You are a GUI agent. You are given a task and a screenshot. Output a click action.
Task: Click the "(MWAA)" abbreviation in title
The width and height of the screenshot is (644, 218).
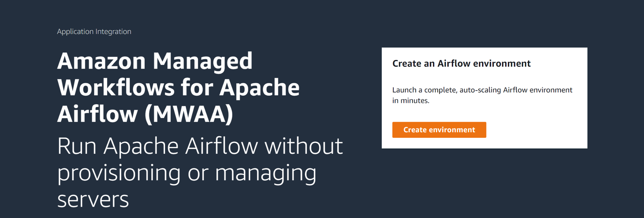pyautogui.click(x=189, y=114)
